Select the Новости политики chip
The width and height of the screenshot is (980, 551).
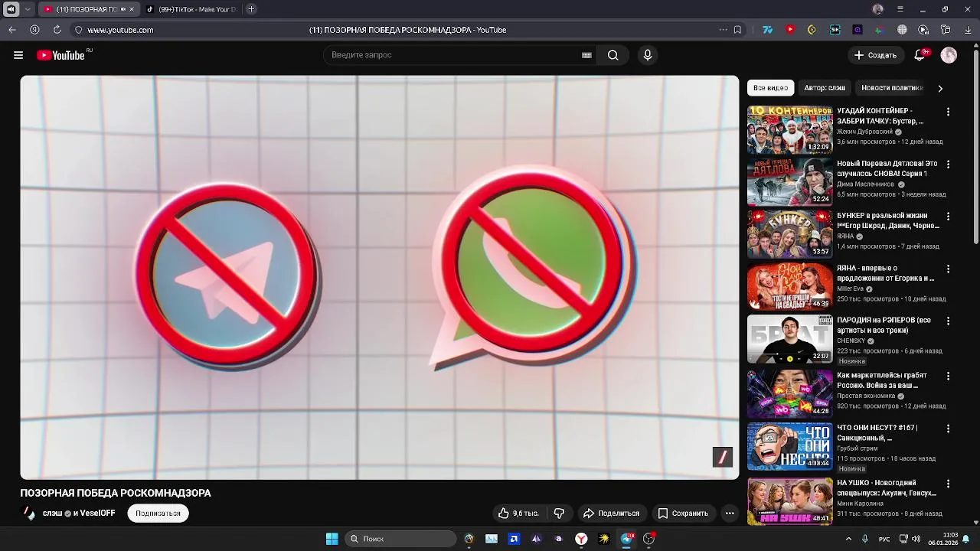pos(892,88)
